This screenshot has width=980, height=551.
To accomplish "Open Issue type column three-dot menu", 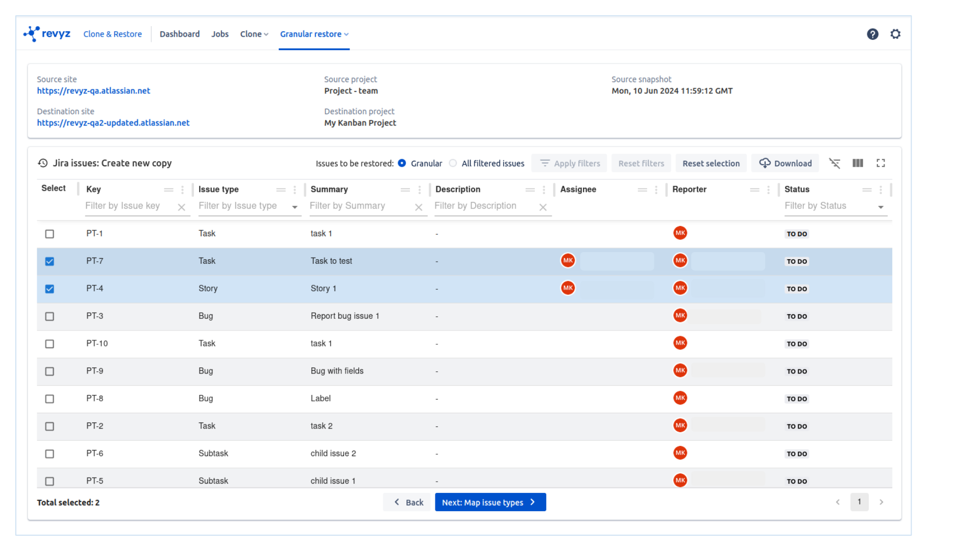I will coord(295,190).
